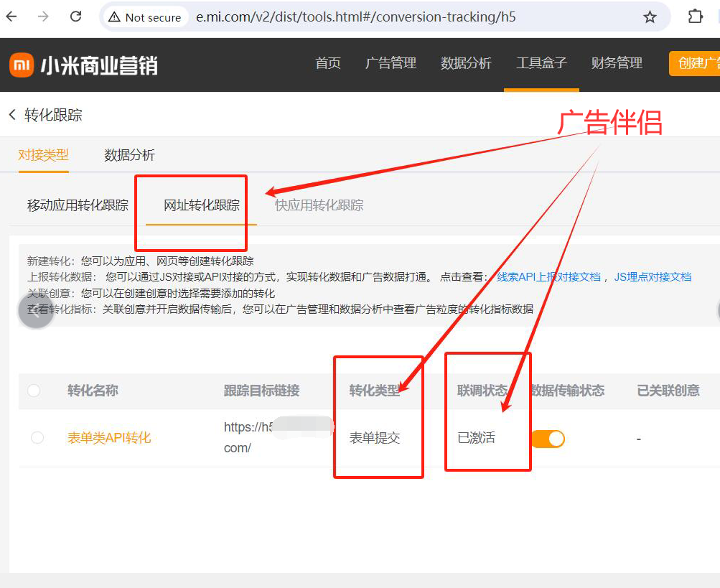Select the radio button for 表单类API转化
The width and height of the screenshot is (720, 588).
tap(37, 437)
